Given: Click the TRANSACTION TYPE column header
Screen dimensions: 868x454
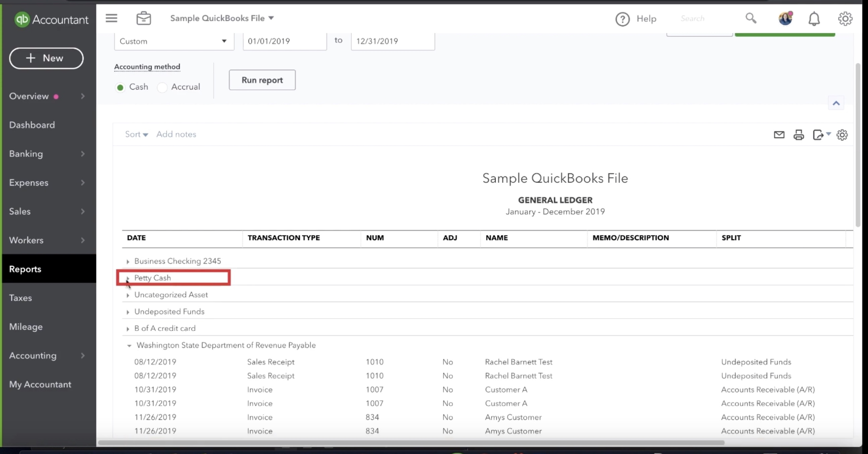Looking at the screenshot, I should (283, 238).
